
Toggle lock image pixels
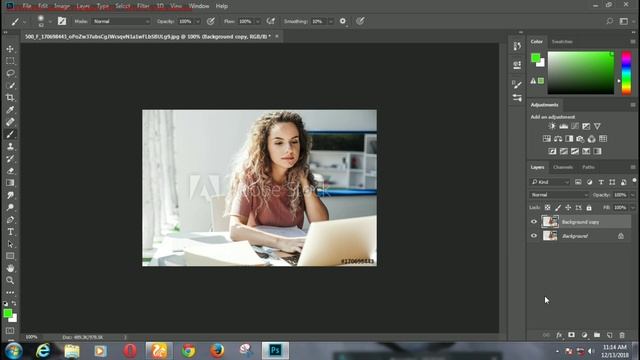pos(558,208)
